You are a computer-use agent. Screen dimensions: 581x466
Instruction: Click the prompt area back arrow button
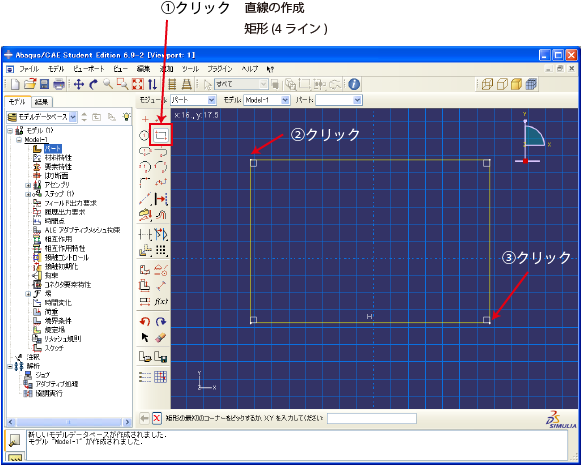click(x=145, y=419)
